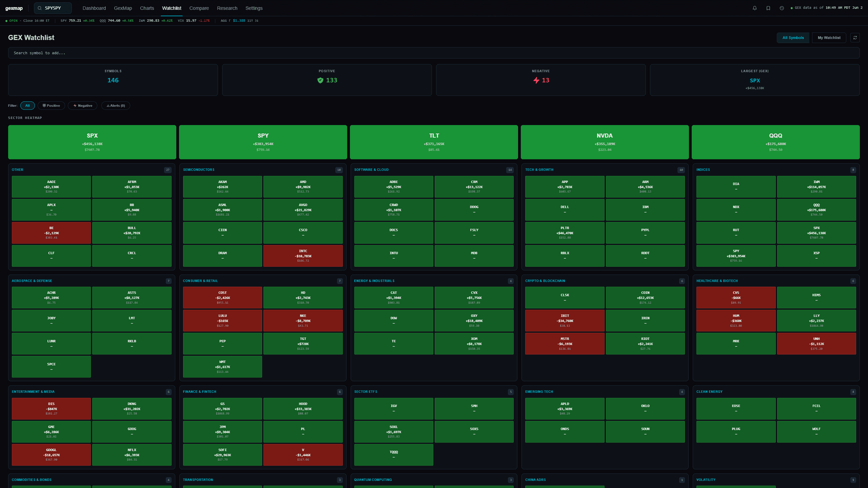This screenshot has width=868, height=488.
Task: Toggle the Alerts (0) filter
Action: [116, 106]
